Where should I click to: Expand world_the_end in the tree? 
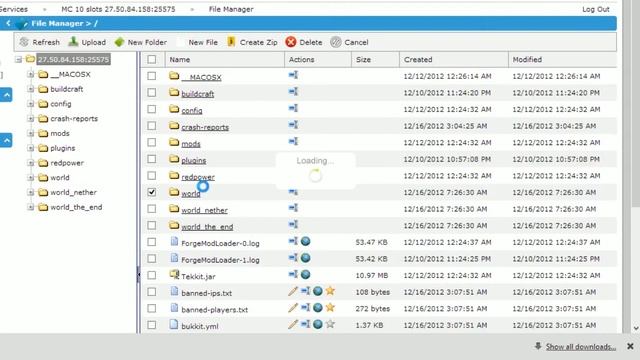(x=31, y=207)
